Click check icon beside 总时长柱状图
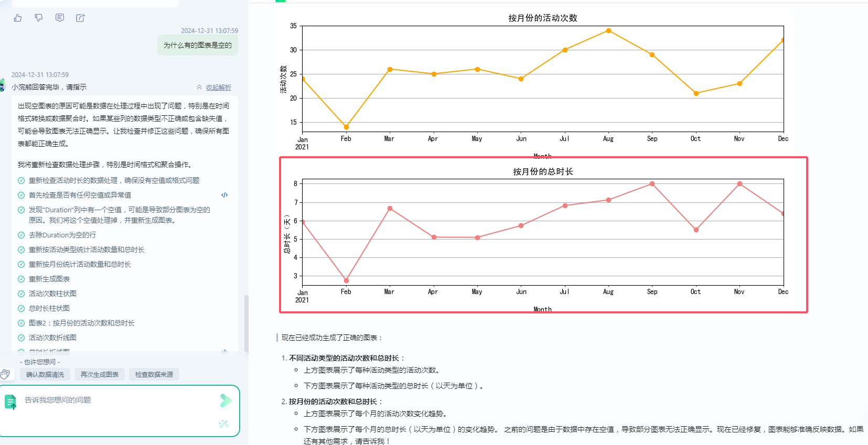 [22, 308]
